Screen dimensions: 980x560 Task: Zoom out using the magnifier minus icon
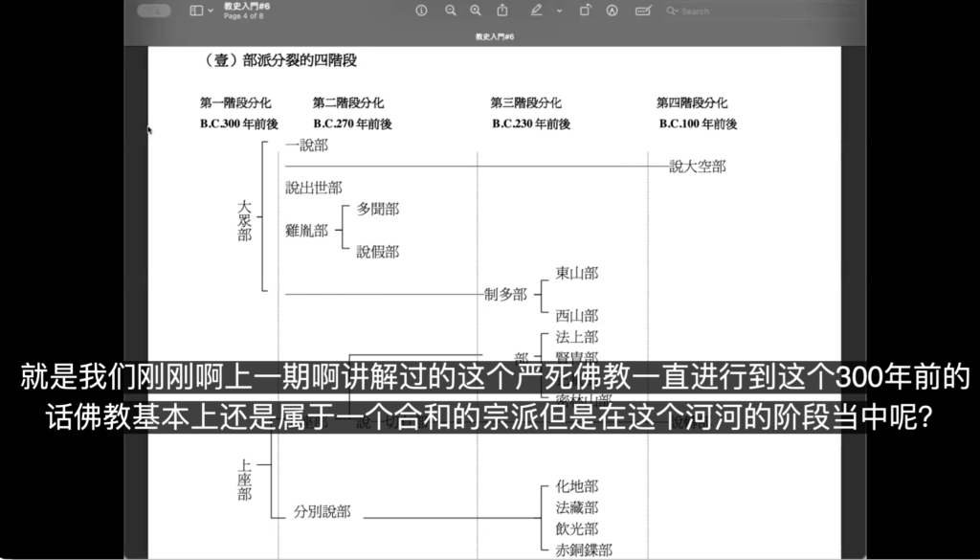tap(450, 11)
